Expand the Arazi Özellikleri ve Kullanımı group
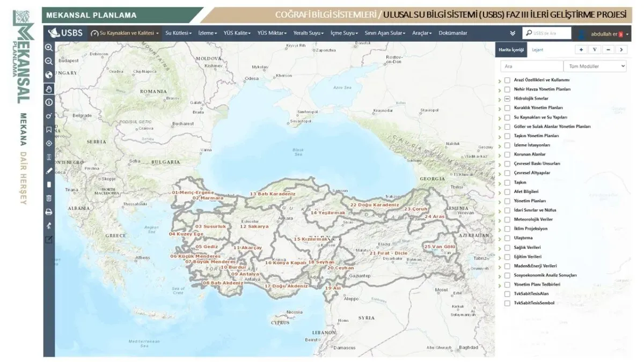The width and height of the screenshot is (644, 362). click(x=500, y=81)
